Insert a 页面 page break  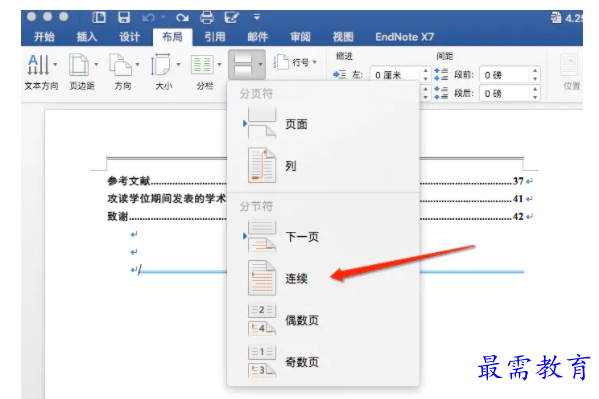(323, 124)
